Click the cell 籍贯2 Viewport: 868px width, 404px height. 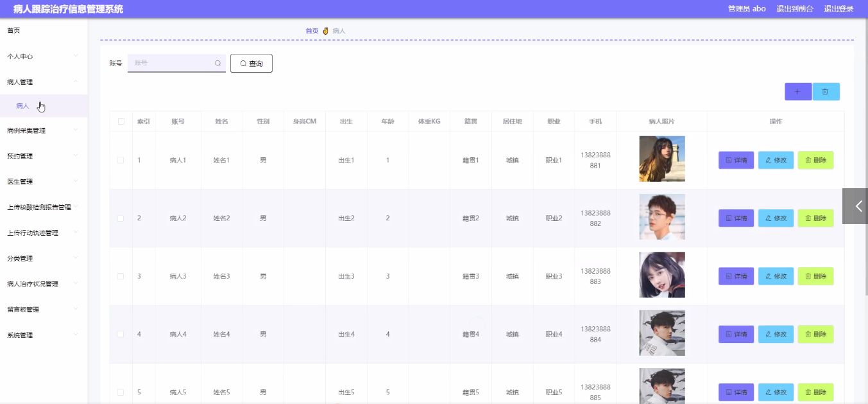tap(471, 218)
